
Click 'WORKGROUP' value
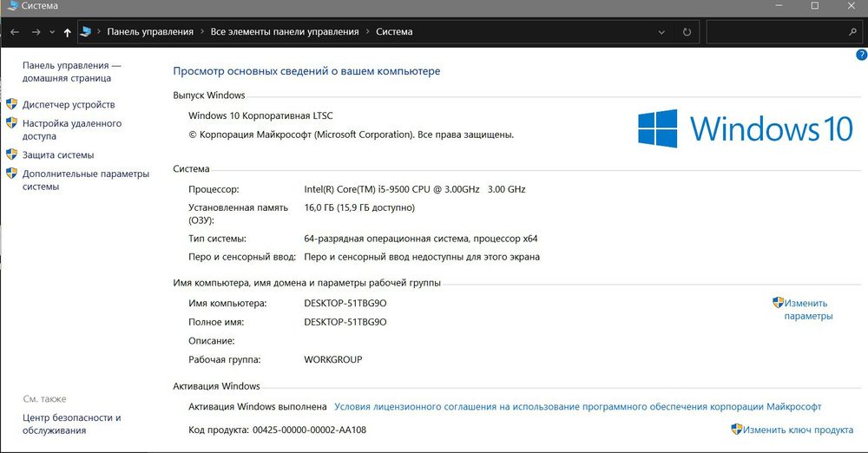click(333, 359)
